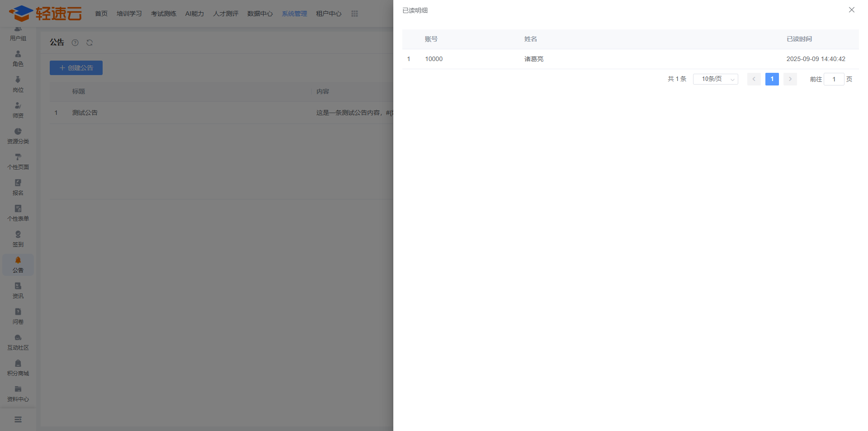Viewport: 868px width, 431px height.
Task: Select page 1 in pagination
Action: coord(772,79)
